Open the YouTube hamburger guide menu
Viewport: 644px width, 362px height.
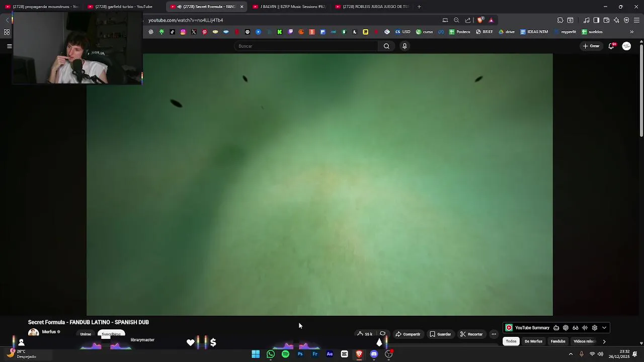tap(9, 46)
